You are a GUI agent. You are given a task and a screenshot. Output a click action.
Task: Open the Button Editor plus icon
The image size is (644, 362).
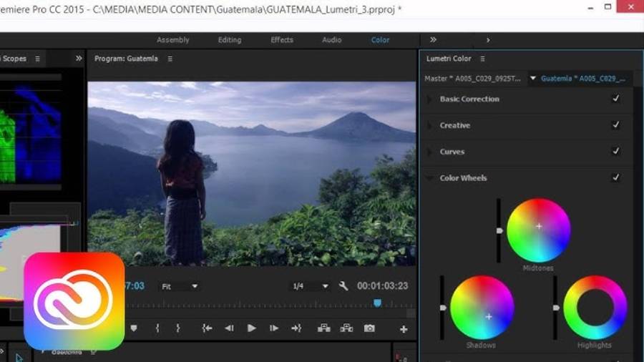coord(404,329)
